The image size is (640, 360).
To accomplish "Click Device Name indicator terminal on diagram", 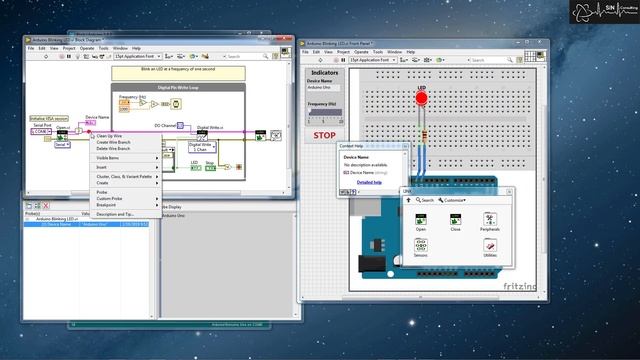I will coord(90,122).
